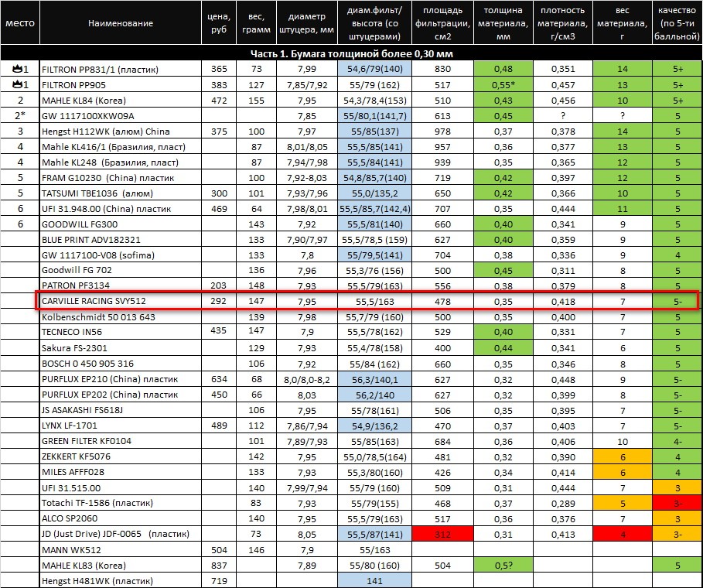The image size is (703, 588).
Task: Select cell 'BOSCH 0 450 905 316'
Action: (x=121, y=364)
